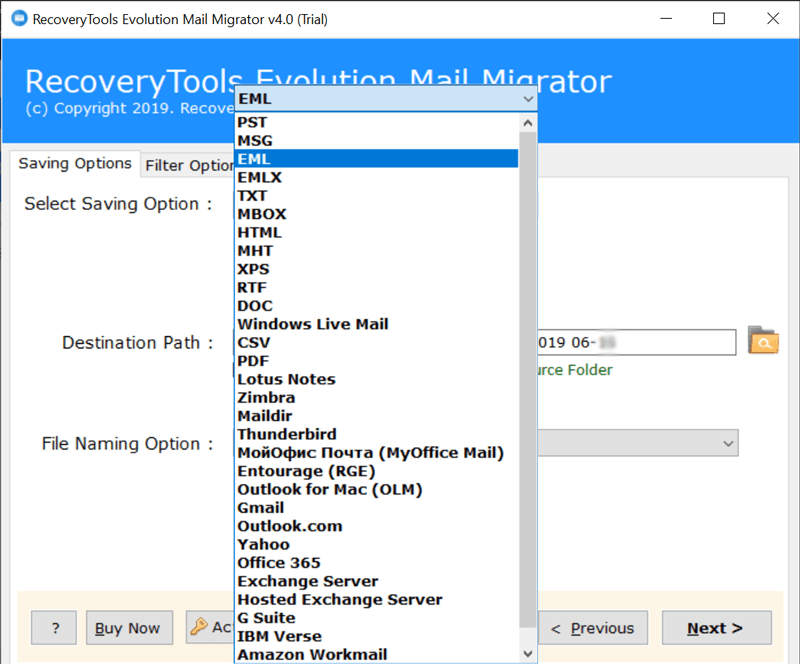Select Windows Live Mail option

377,324
